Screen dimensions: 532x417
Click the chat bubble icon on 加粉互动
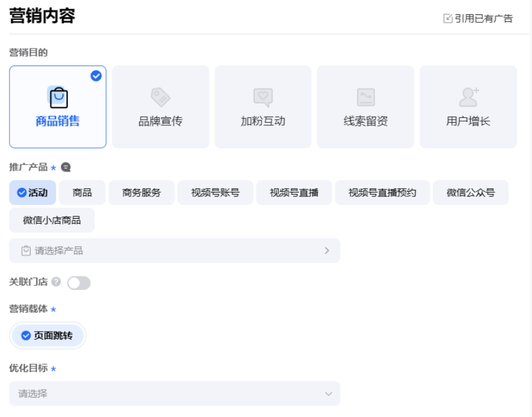[x=262, y=97]
